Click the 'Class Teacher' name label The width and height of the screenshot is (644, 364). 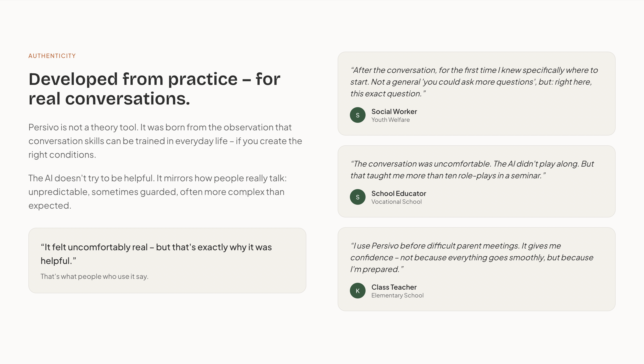click(x=394, y=287)
